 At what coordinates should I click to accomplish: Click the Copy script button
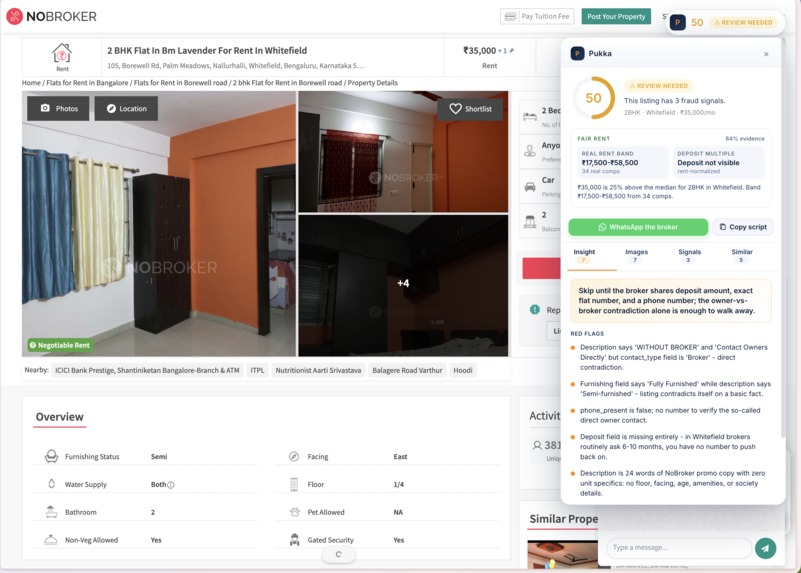(x=743, y=227)
